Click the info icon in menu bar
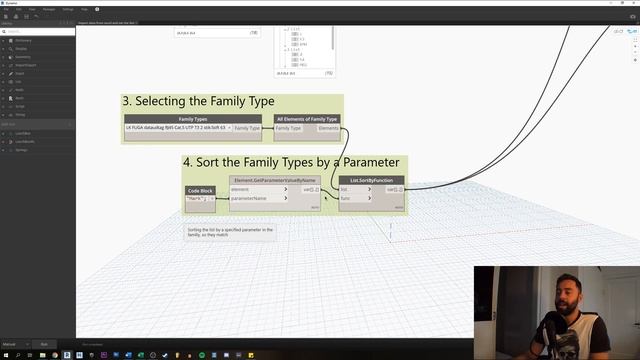This screenshot has width=640, height=360. tap(97, 9)
